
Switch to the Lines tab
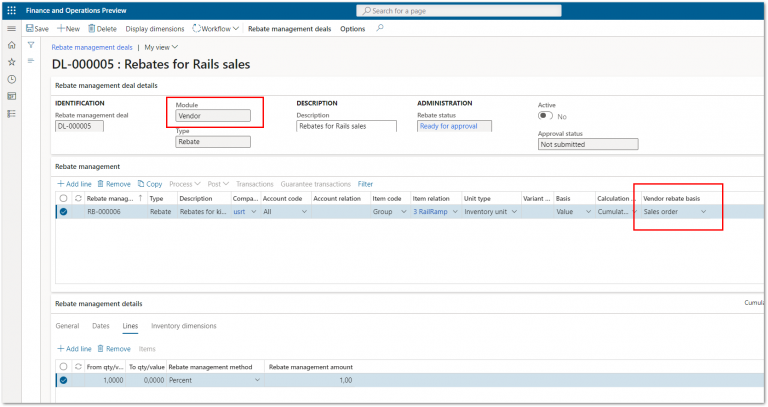click(130, 326)
